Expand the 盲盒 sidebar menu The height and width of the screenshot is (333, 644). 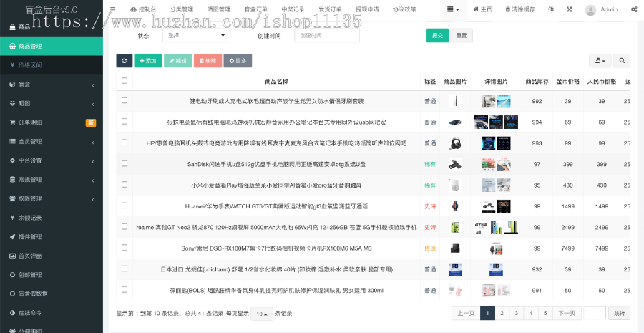pyautogui.click(x=52, y=84)
